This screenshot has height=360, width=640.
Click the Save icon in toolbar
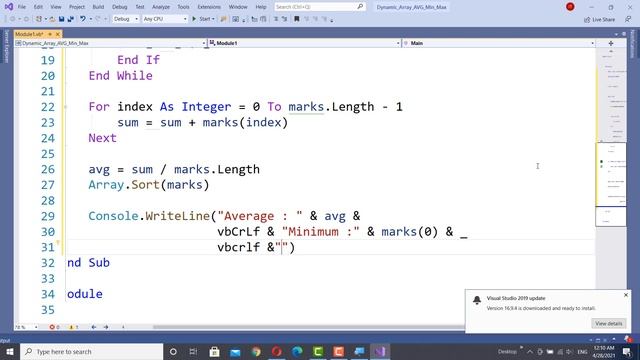(x=61, y=19)
